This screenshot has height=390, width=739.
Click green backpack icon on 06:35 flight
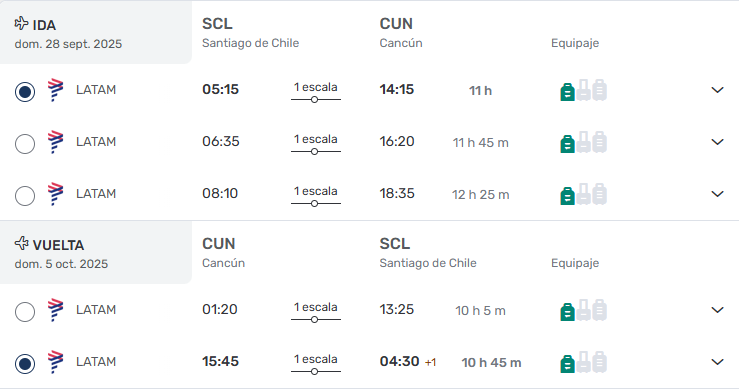click(567, 144)
